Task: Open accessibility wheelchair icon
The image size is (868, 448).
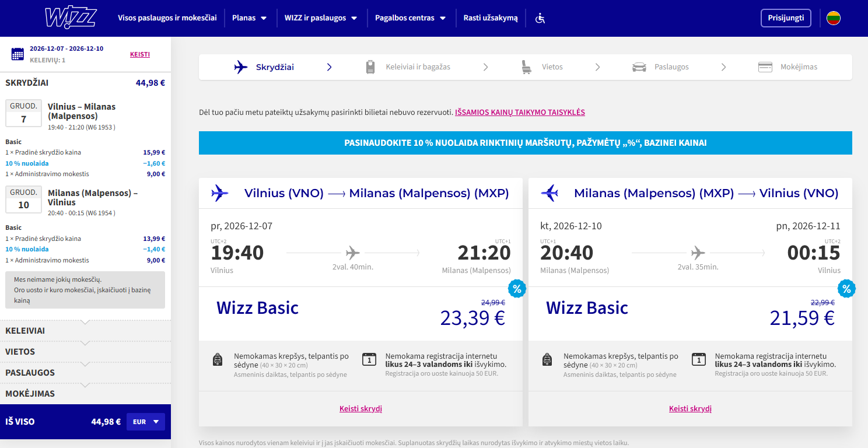Action: 540,18
